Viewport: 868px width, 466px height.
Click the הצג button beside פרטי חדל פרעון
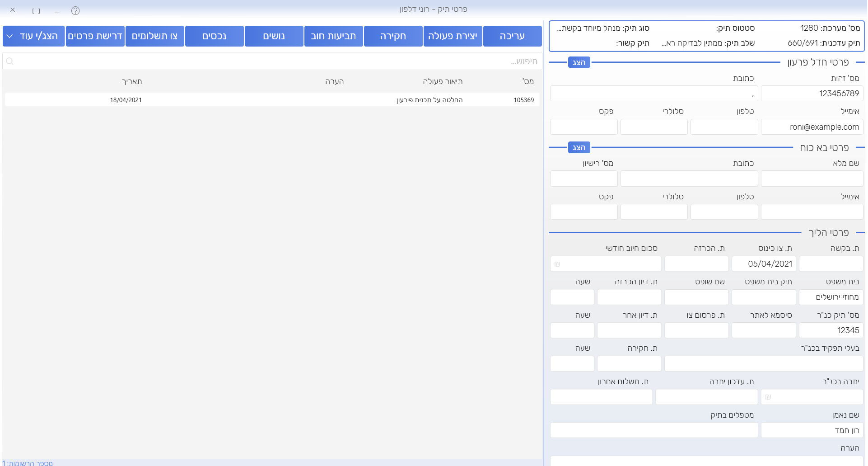(579, 62)
